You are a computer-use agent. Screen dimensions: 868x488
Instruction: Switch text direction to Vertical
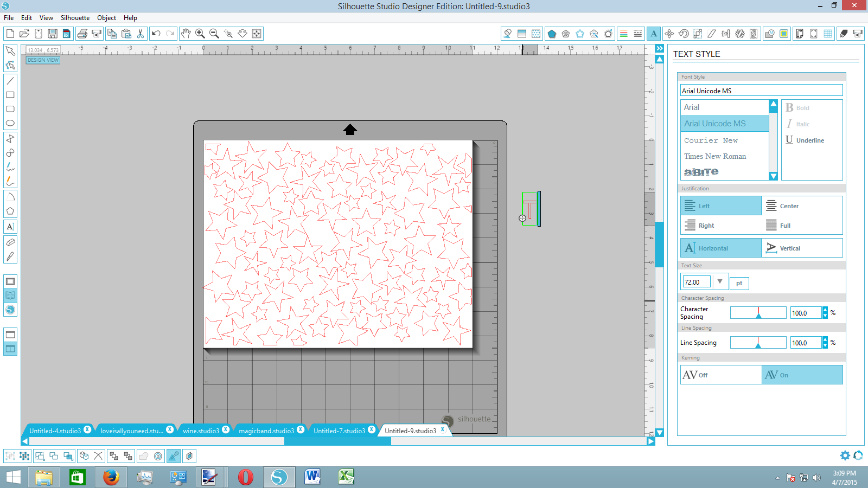coord(802,248)
